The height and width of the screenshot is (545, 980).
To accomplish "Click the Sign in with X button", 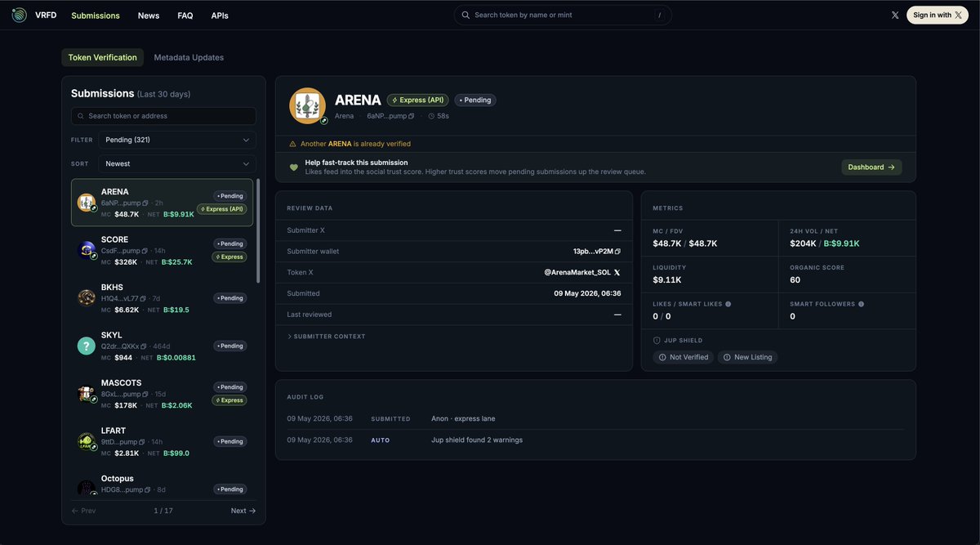I will [938, 15].
